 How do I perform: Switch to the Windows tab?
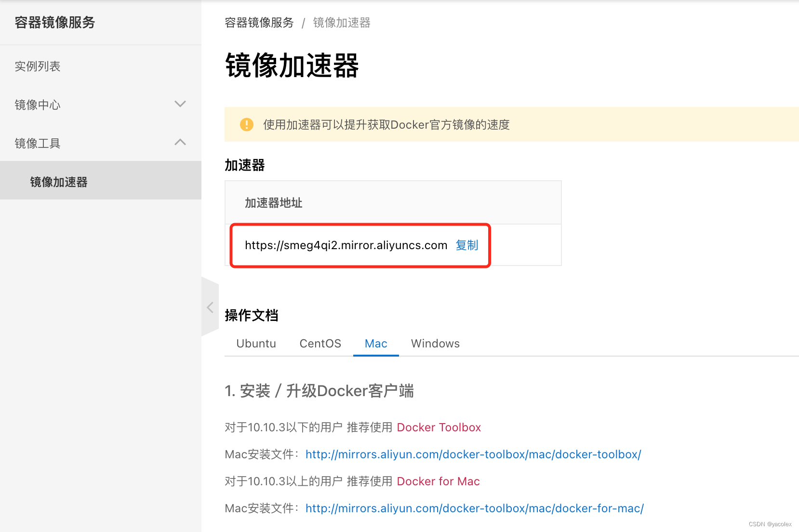[x=435, y=344]
